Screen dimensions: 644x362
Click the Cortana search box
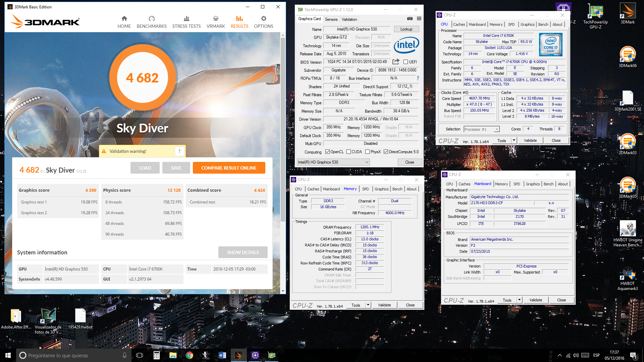[74, 355]
